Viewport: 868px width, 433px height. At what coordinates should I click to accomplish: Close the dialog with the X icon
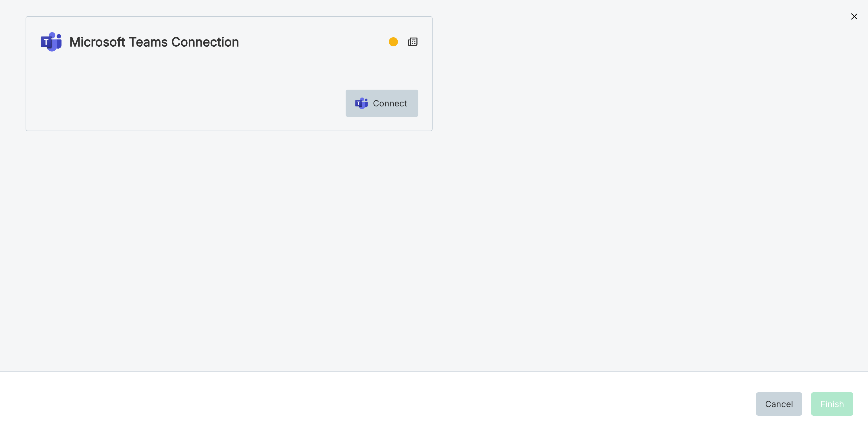point(854,17)
